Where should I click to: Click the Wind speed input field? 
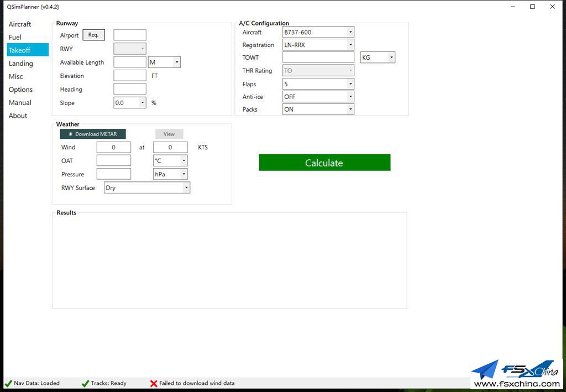[x=170, y=147]
